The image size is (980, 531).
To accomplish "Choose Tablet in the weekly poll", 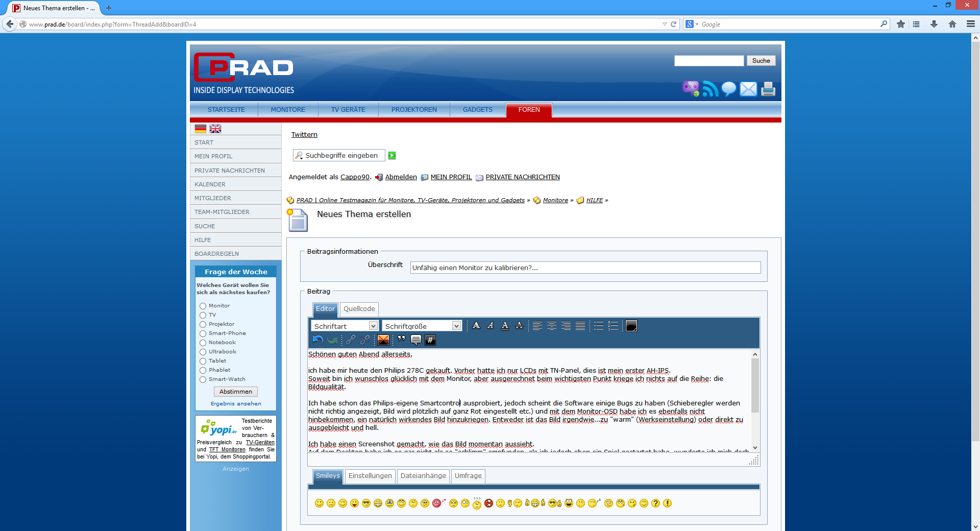I will pyautogui.click(x=203, y=361).
